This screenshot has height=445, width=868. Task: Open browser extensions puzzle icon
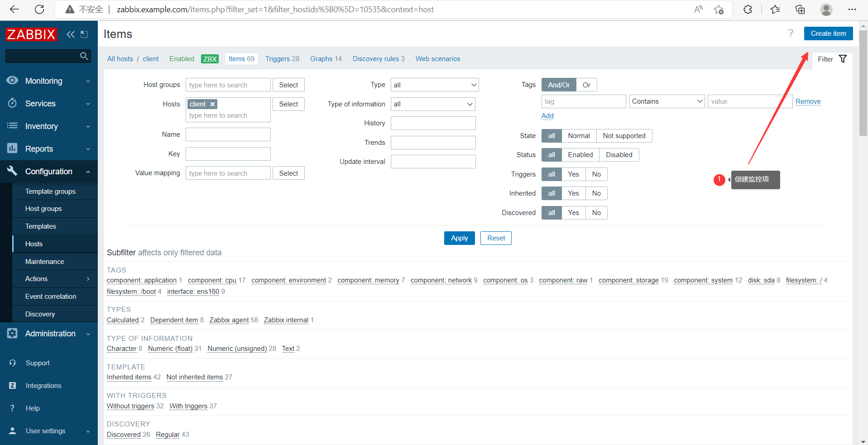click(748, 10)
